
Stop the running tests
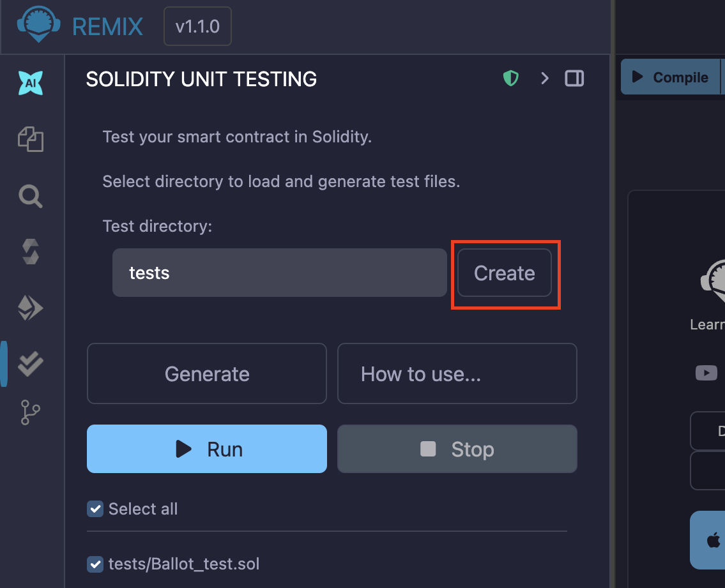[457, 449]
